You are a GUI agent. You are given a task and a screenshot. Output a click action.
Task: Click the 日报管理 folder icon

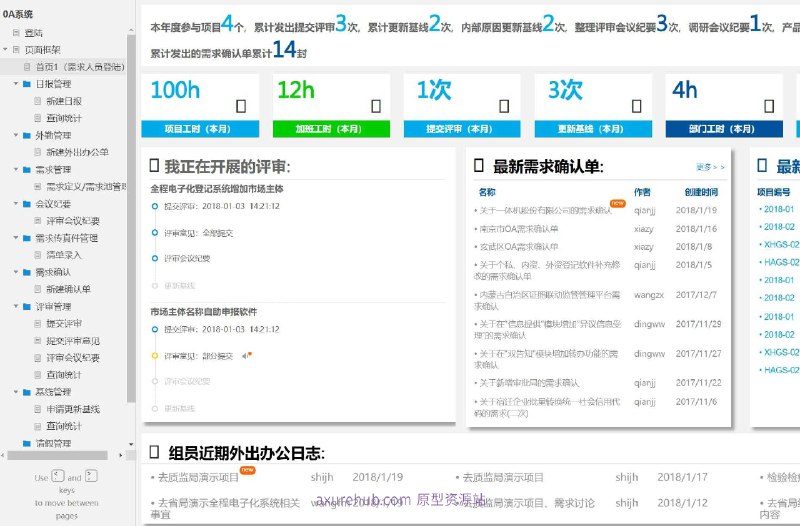(x=27, y=84)
